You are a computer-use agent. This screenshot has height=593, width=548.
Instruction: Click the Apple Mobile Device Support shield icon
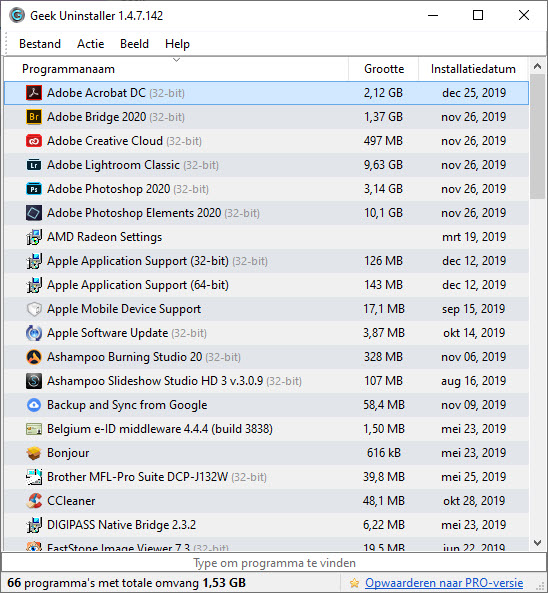[x=34, y=309]
